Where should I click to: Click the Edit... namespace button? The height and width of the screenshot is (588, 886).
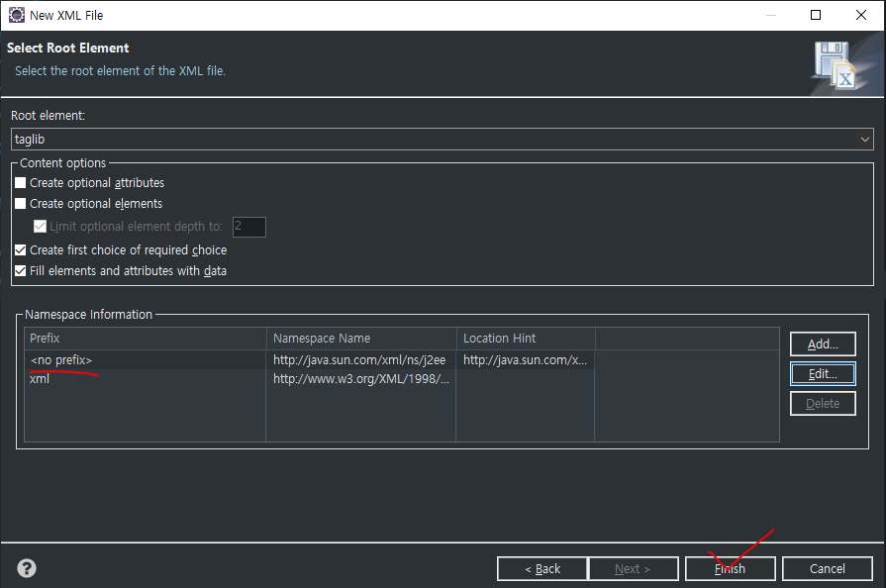pos(823,374)
